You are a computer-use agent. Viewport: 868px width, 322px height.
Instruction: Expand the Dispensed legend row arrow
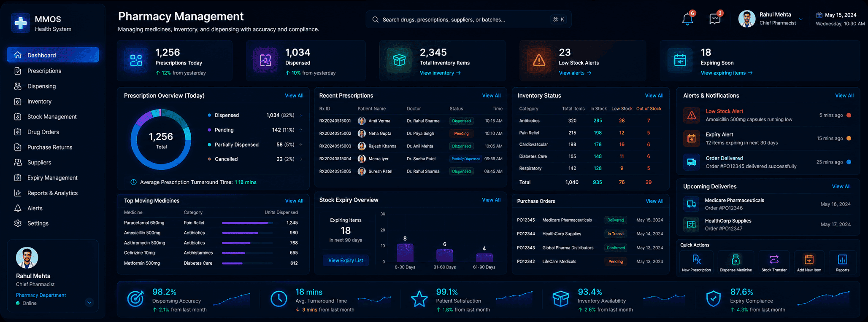(x=301, y=115)
